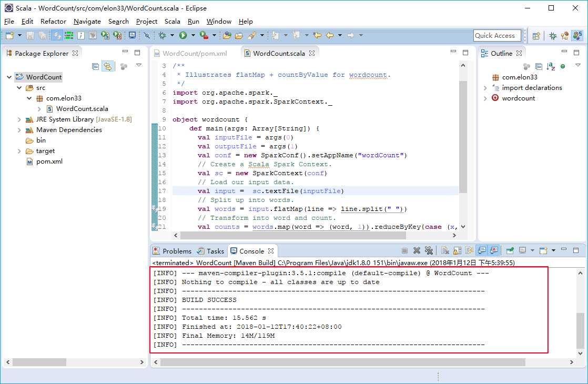Click the editor horizontal scrollbar thumb
Viewport: 588px width, 384px height.
tap(293, 235)
